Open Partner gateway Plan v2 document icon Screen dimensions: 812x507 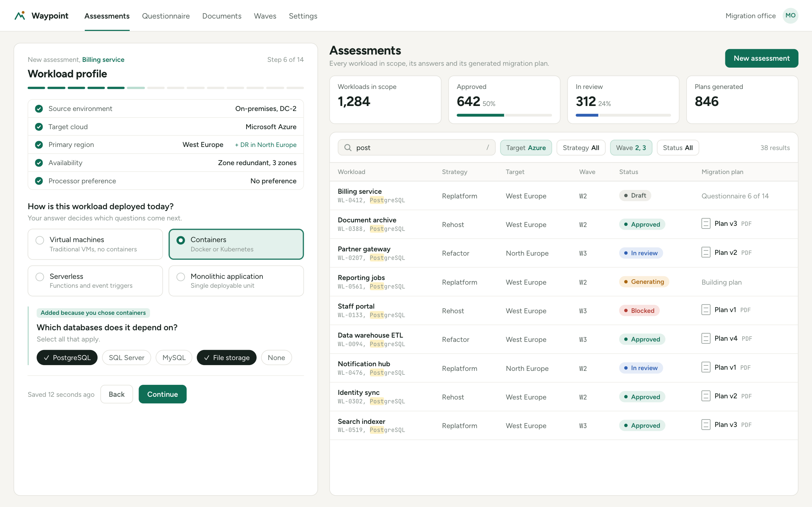(x=706, y=253)
